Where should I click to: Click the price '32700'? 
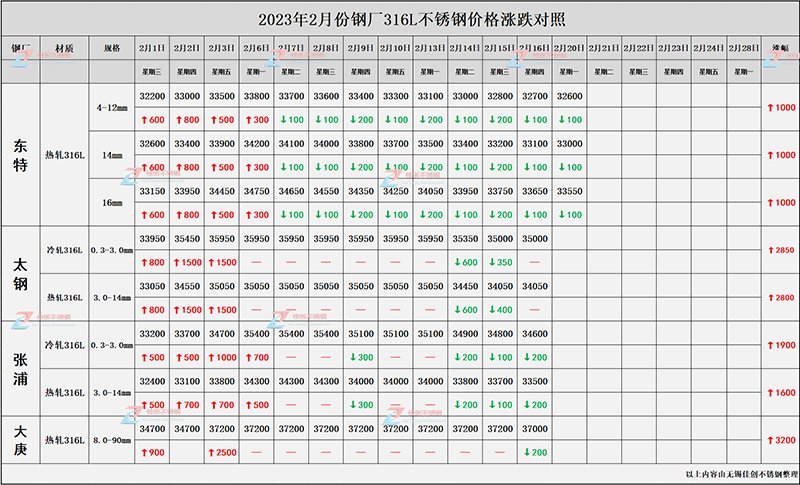tap(535, 96)
